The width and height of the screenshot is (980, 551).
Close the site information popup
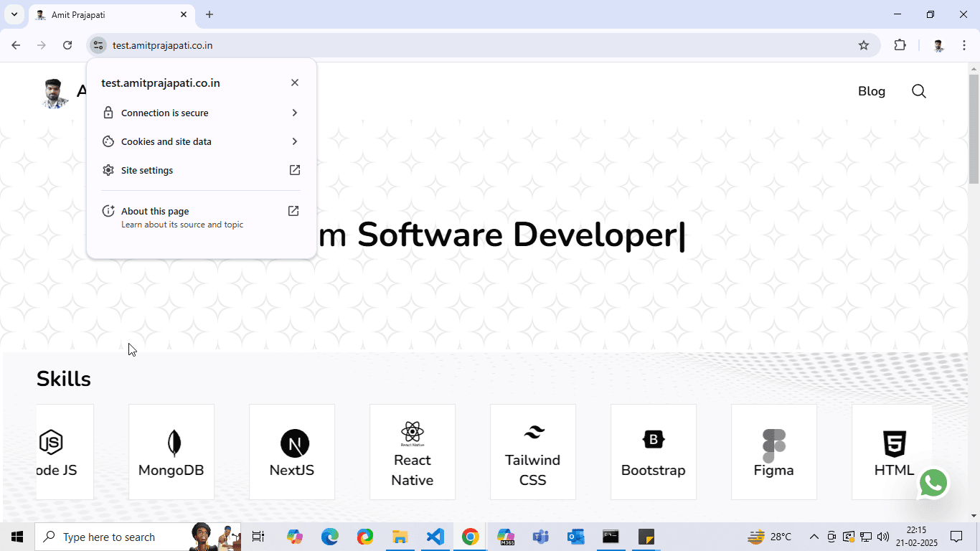pyautogui.click(x=295, y=83)
